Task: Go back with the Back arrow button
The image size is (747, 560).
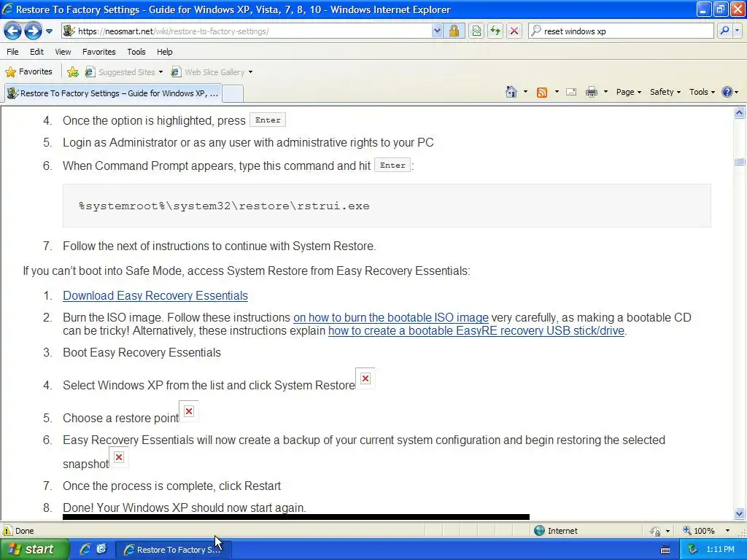Action: click(x=13, y=31)
